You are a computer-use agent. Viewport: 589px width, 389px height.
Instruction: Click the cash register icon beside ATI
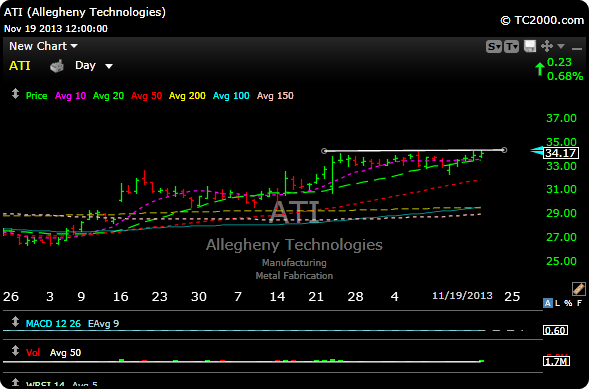pos(57,66)
